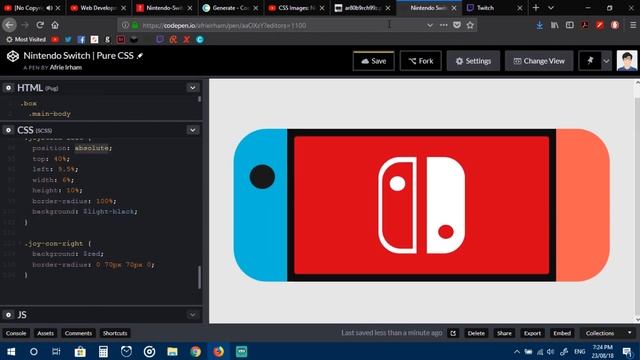This screenshot has height=360, width=640.
Task: Open a new browser tab
Action: (x=536, y=8)
